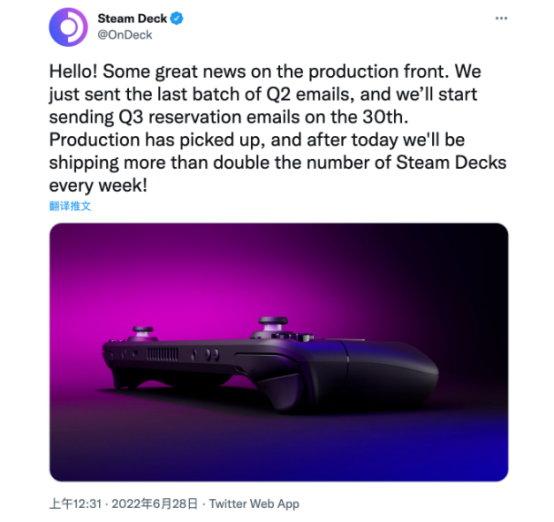
Task: Click the 2022年6月28日 date
Action: tap(154, 504)
